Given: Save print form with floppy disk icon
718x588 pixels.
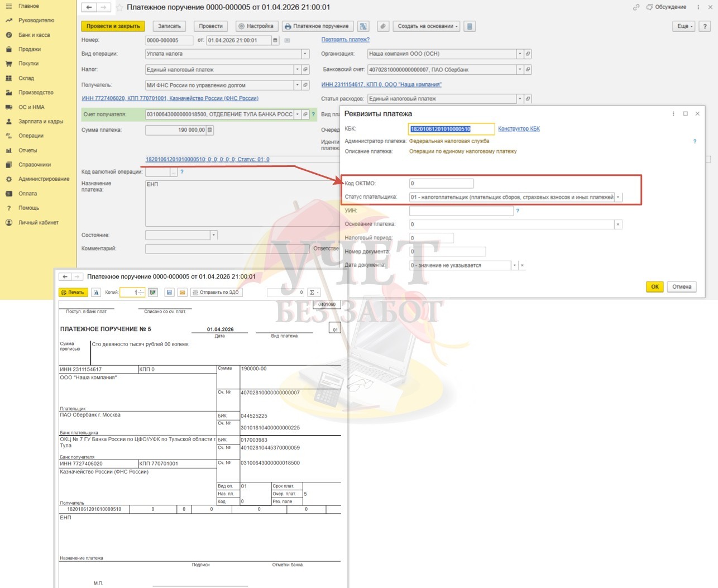Looking at the screenshot, I should pyautogui.click(x=169, y=293).
